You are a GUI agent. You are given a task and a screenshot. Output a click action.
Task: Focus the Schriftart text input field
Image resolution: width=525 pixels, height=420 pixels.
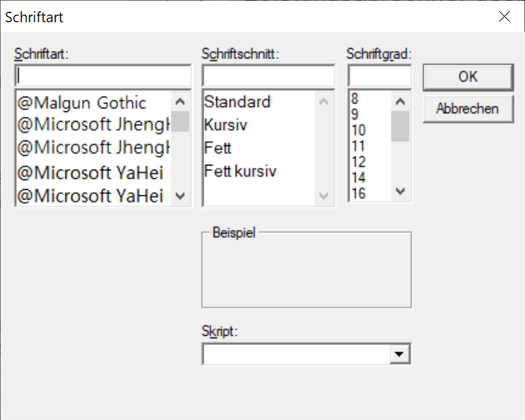point(103,75)
